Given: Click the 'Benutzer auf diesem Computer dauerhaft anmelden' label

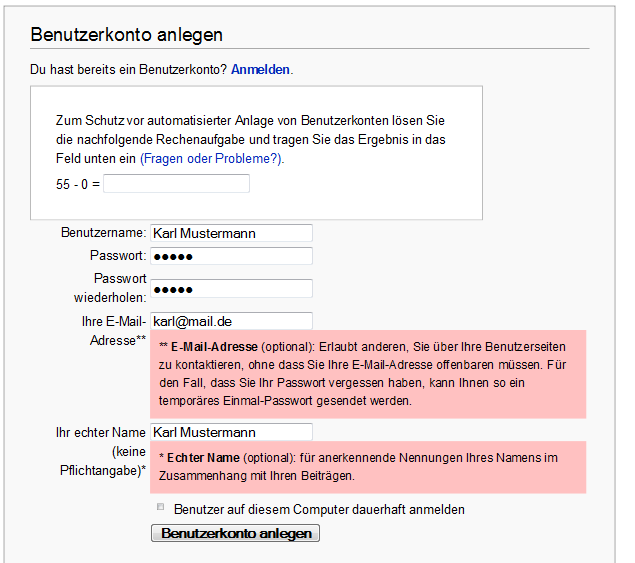Looking at the screenshot, I should coord(319,509).
